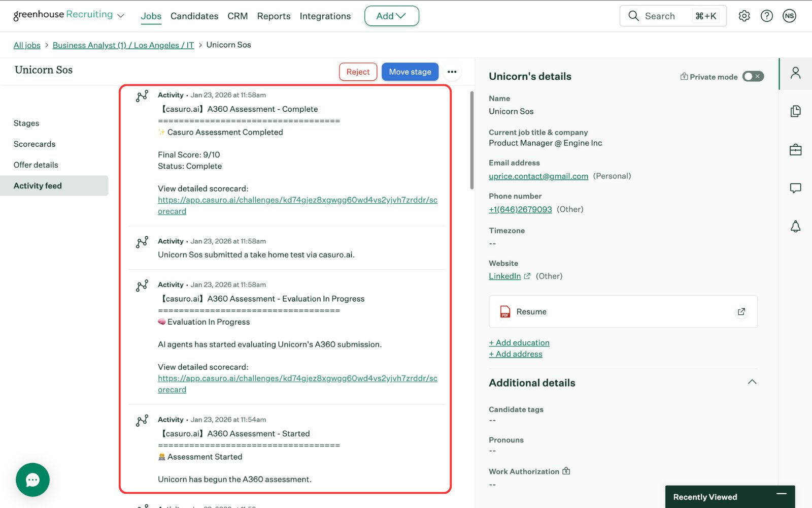This screenshot has width=812, height=508.
Task: Toggle Private mode switch
Action: (x=753, y=76)
